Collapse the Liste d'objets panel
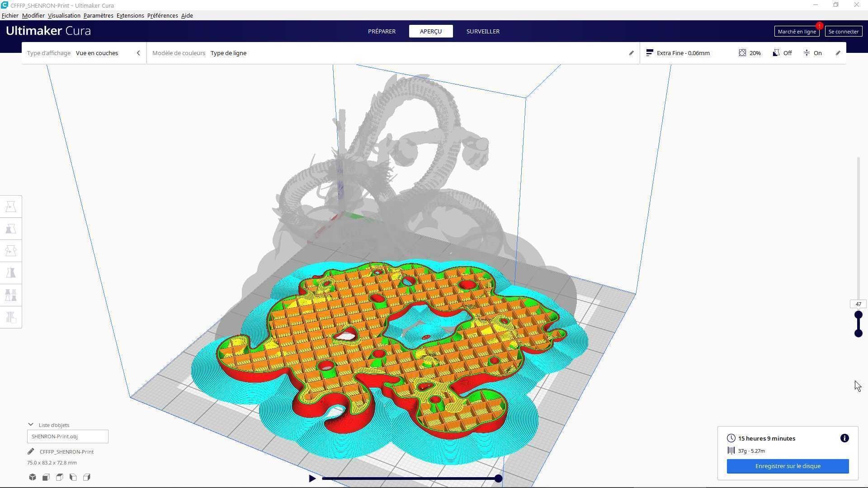 31,425
